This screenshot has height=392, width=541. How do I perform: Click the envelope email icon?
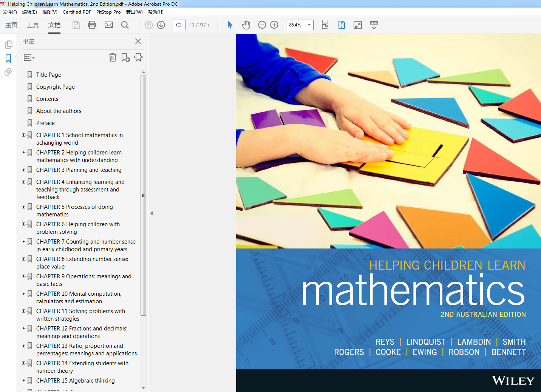(x=109, y=25)
